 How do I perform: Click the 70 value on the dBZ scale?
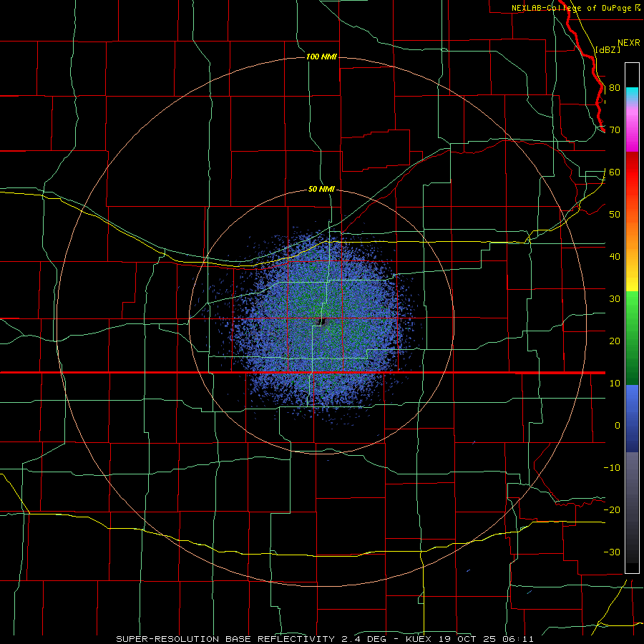[x=615, y=130]
